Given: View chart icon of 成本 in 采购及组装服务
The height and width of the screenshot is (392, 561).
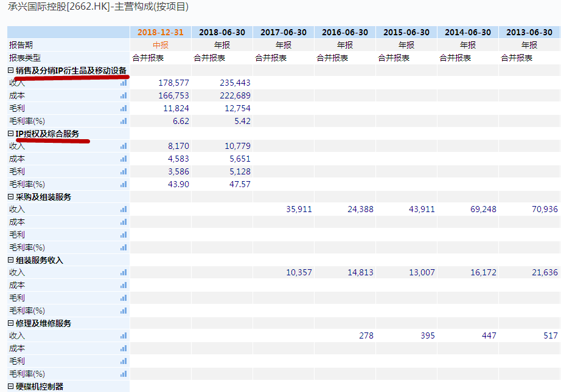Looking at the screenshot, I should (124, 222).
